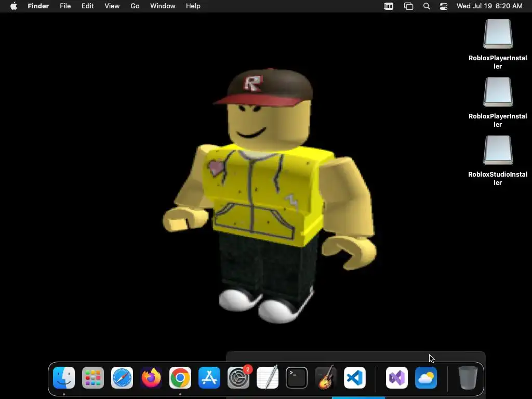Open the Weather app in Dock
The image size is (532, 399).
pyautogui.click(x=426, y=378)
